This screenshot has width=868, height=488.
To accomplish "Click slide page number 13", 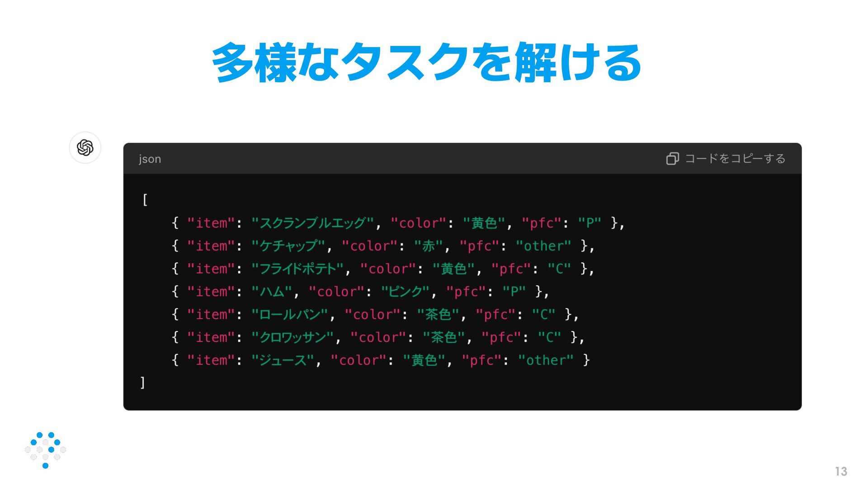I will tap(840, 472).
